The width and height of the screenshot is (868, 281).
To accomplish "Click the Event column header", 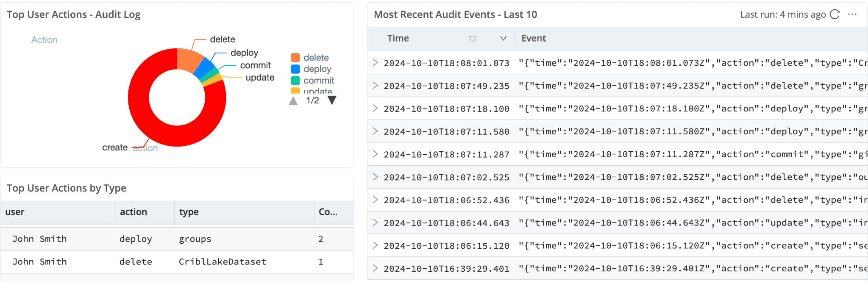I will click(x=534, y=39).
